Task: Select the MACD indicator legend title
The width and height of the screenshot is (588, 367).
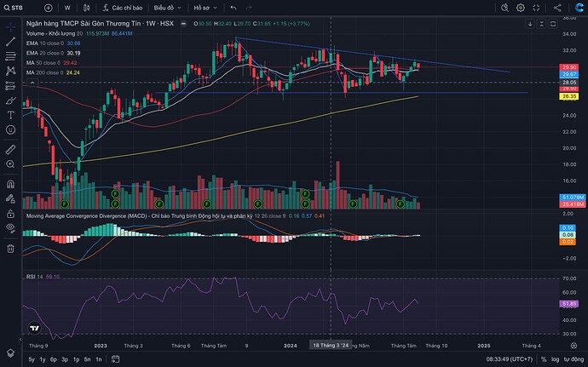Action: click(139, 216)
